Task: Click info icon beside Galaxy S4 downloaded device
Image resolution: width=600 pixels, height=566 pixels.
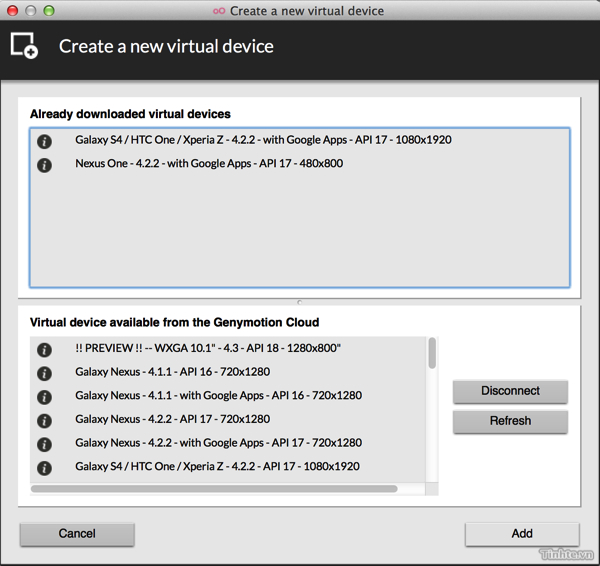Action: (x=44, y=141)
